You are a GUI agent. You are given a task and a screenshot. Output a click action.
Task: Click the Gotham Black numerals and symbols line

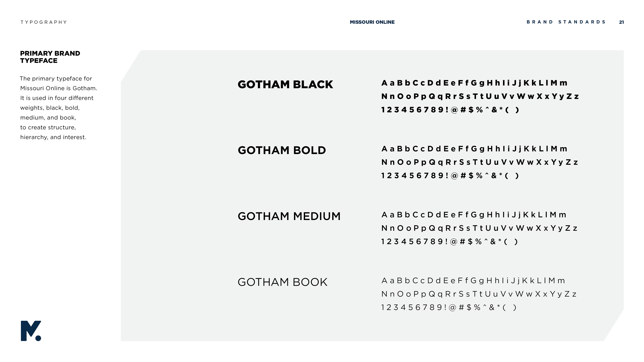[x=450, y=110]
